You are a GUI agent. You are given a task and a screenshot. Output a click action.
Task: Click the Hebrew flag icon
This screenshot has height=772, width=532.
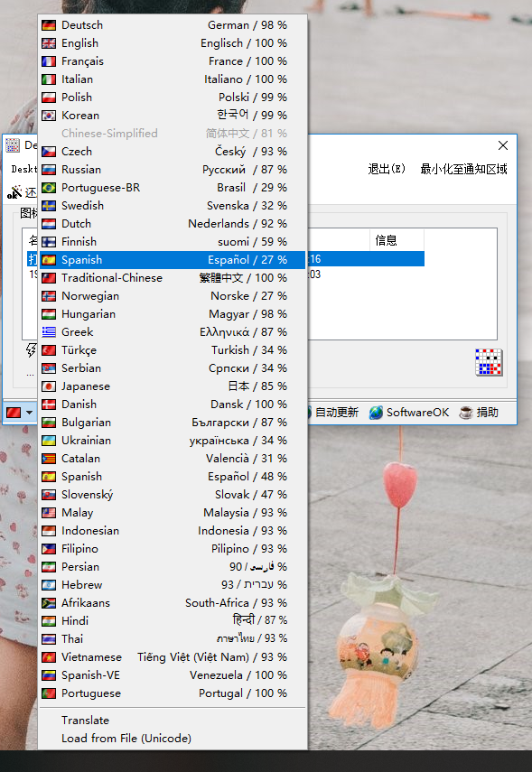49,585
